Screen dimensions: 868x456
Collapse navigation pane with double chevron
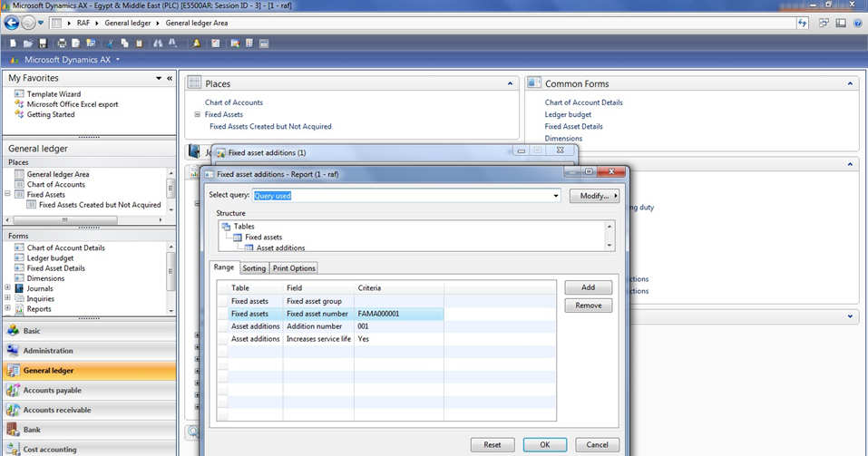(x=170, y=79)
